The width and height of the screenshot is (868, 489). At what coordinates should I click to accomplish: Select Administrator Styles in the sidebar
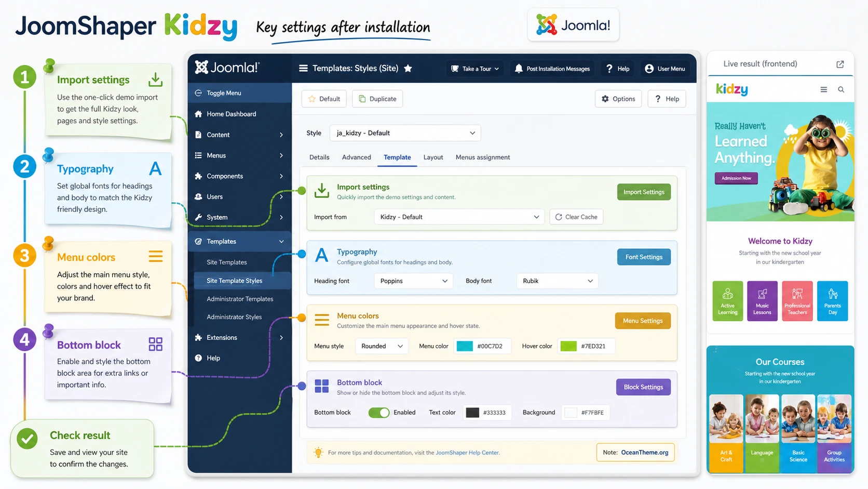[x=234, y=317]
